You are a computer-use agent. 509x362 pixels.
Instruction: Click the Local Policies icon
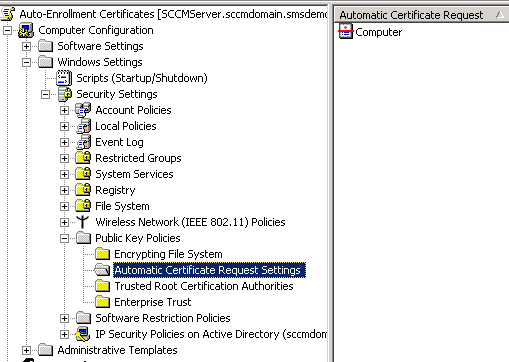[x=83, y=126]
